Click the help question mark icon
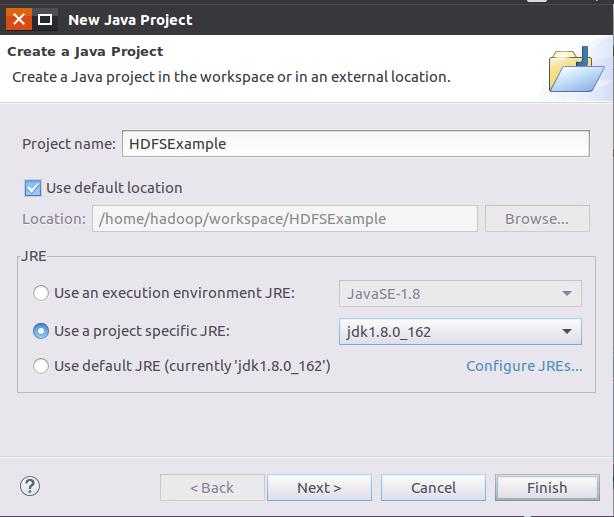Image resolution: width=614 pixels, height=517 pixels. coord(30,486)
